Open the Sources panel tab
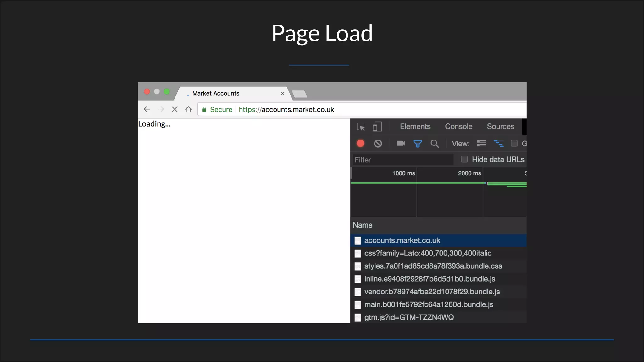Screen dimensions: 644x362 pos(500,127)
